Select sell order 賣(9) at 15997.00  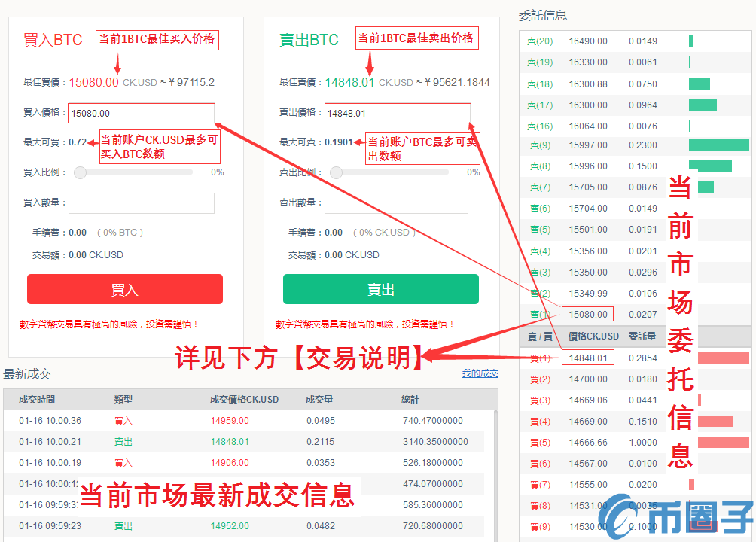[587, 145]
